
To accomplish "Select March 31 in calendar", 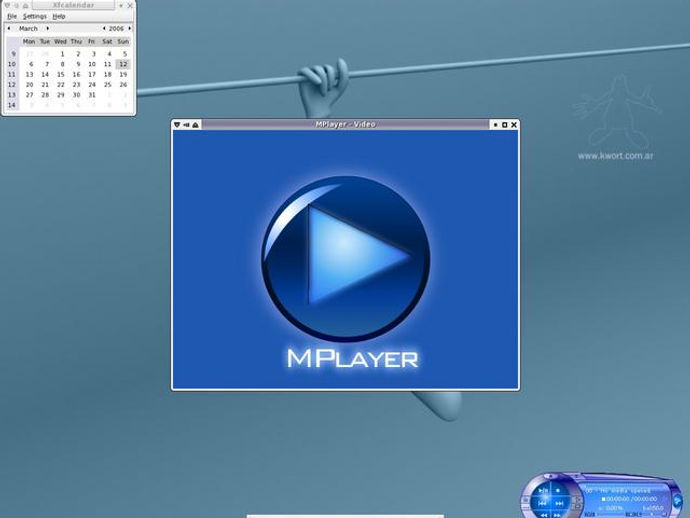I will [x=92, y=95].
